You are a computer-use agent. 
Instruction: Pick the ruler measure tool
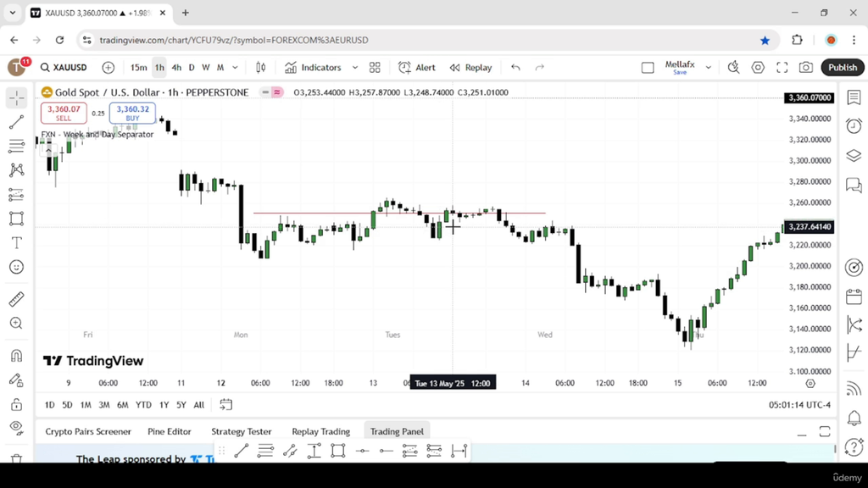pos(17,299)
